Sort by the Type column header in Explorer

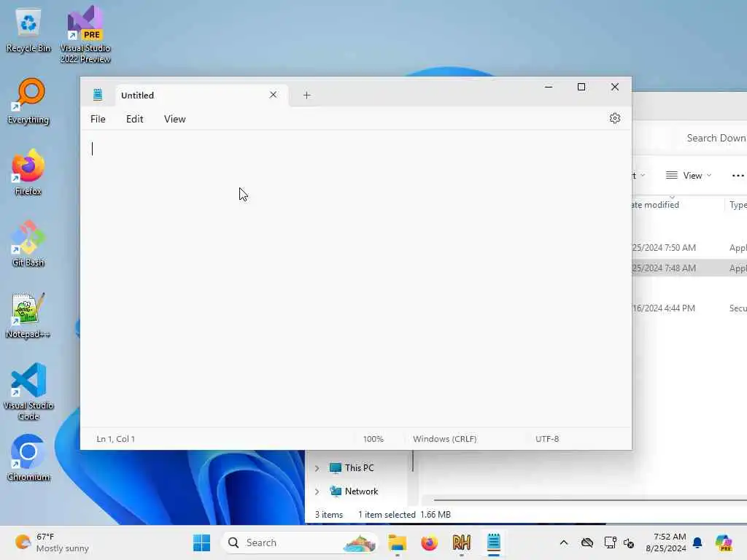(738, 205)
